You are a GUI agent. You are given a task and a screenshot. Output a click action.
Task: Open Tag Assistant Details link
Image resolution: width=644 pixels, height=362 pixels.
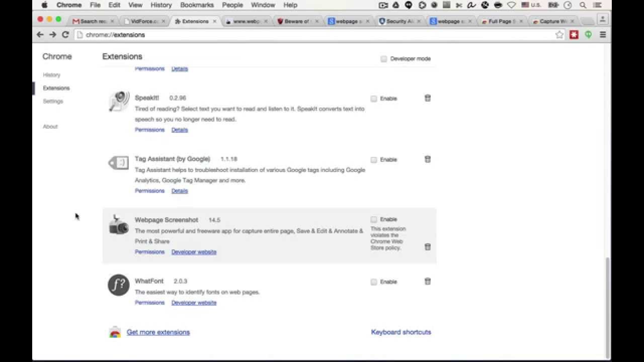point(180,191)
